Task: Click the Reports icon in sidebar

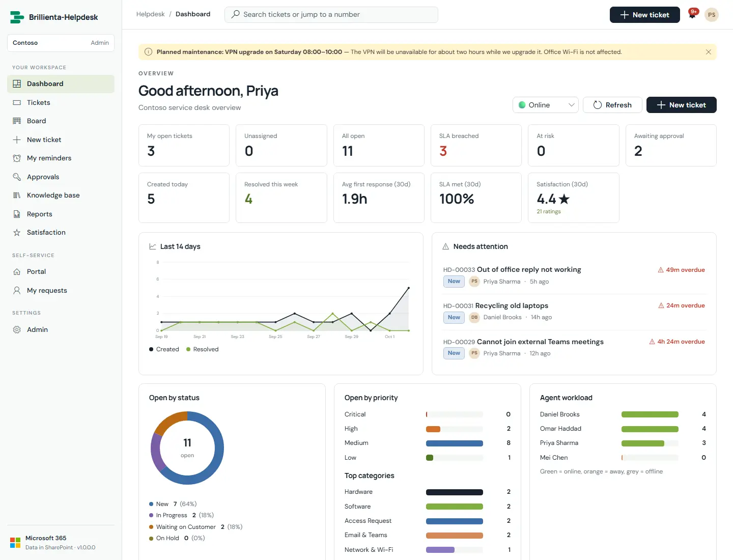Action: click(x=17, y=214)
